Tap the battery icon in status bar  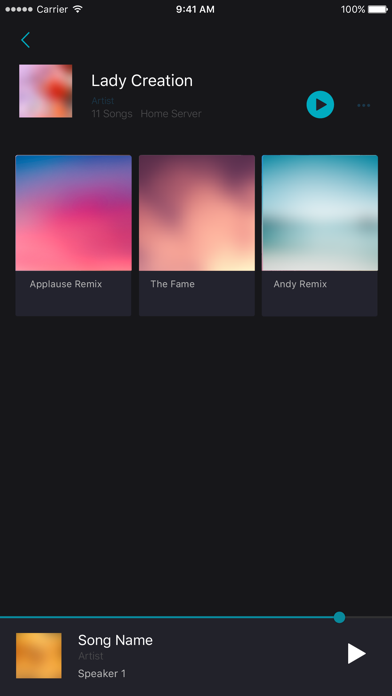tap(378, 9)
